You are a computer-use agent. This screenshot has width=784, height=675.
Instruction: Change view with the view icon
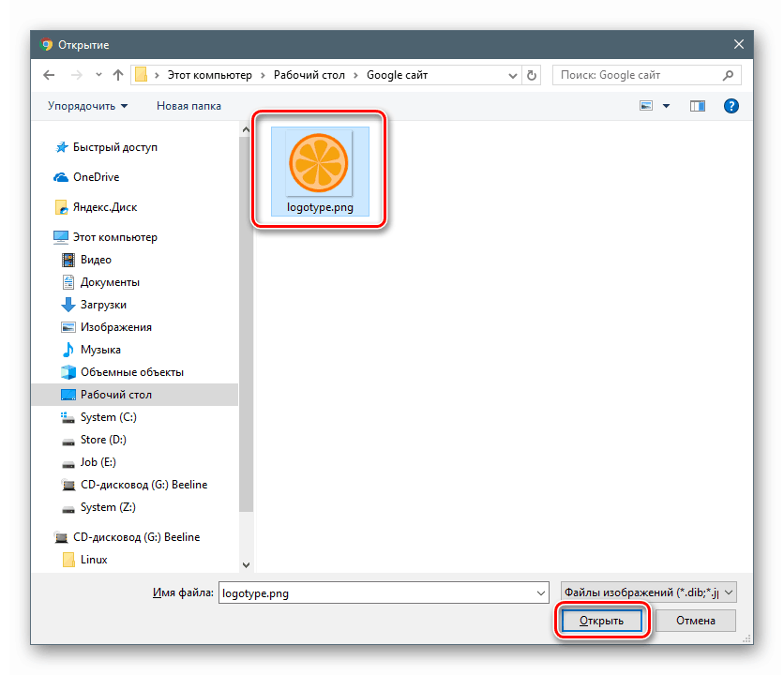pos(646,106)
